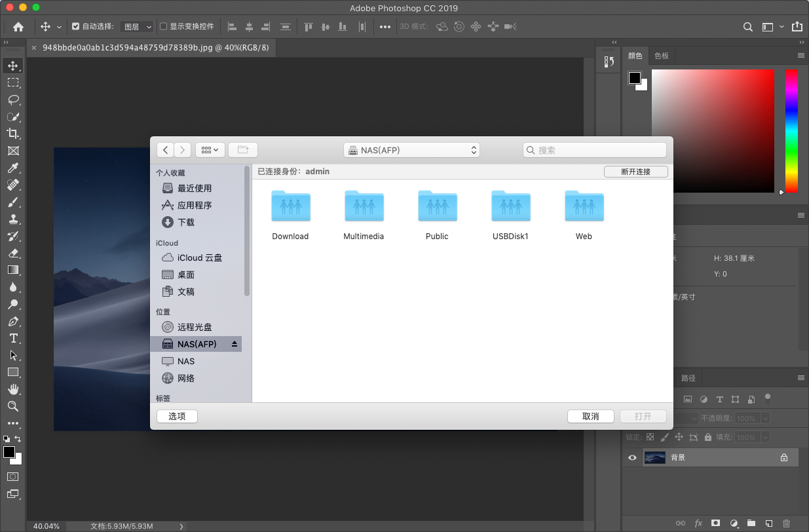Grab the Hand tool
809x532 pixels.
point(13,389)
